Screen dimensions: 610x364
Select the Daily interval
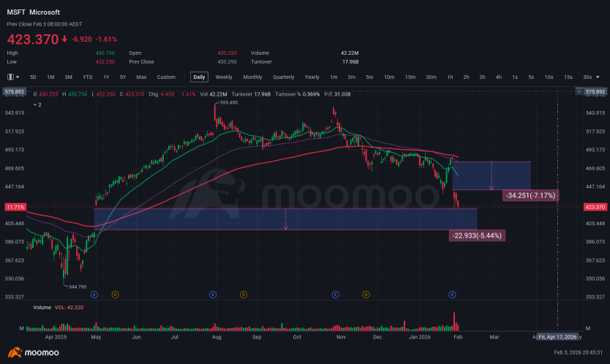(199, 77)
